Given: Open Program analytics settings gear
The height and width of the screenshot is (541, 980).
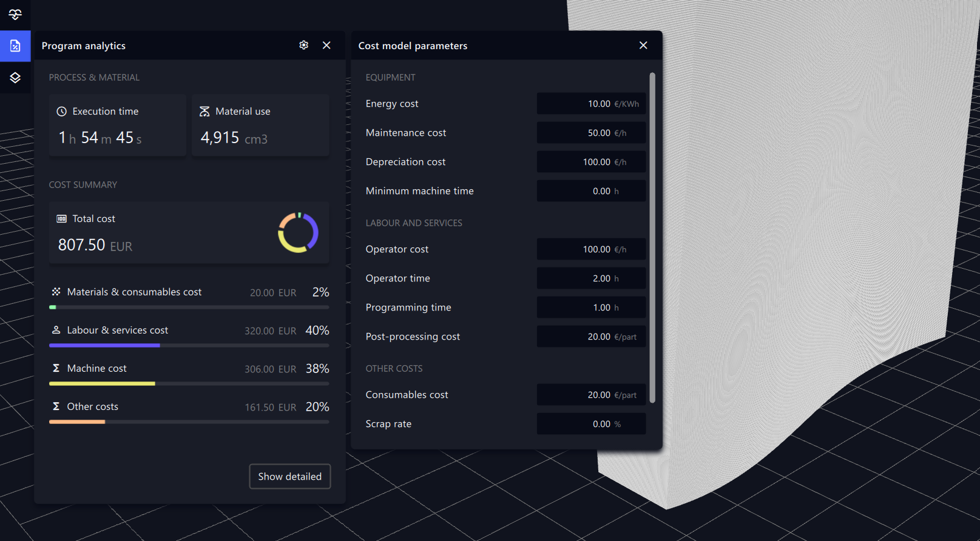Looking at the screenshot, I should (303, 45).
